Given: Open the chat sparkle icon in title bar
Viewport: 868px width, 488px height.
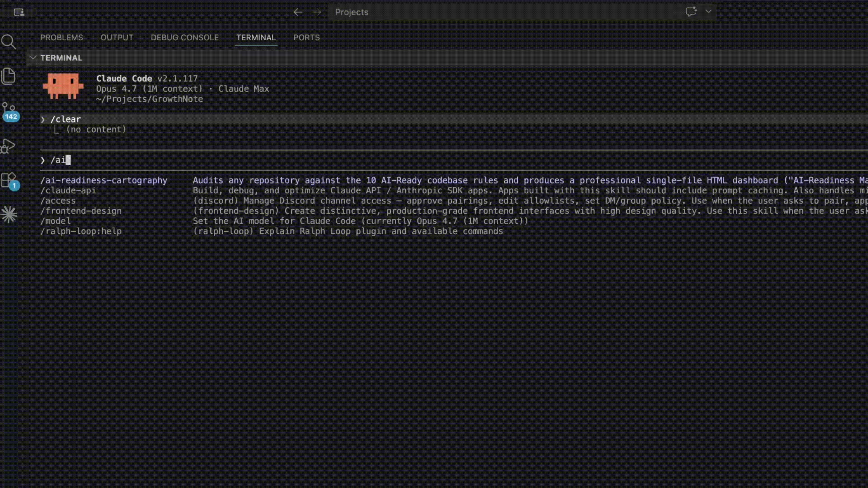Looking at the screenshot, I should pyautogui.click(x=691, y=12).
